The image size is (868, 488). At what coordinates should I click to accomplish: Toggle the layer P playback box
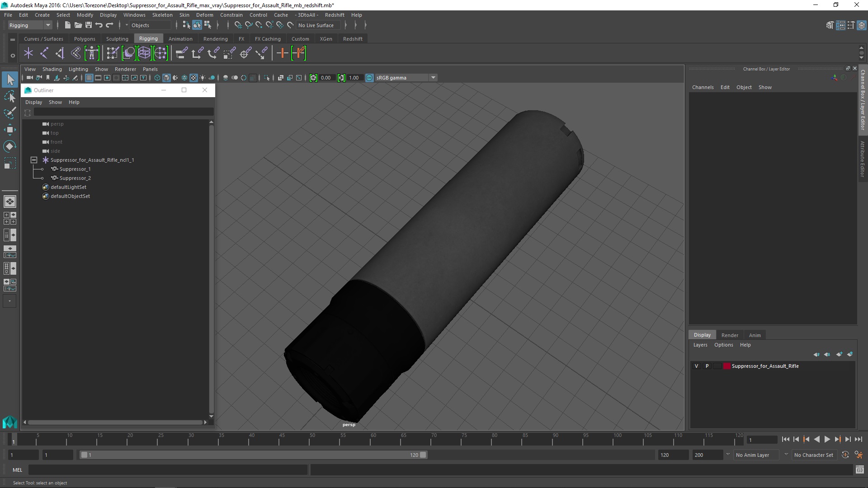click(x=707, y=366)
